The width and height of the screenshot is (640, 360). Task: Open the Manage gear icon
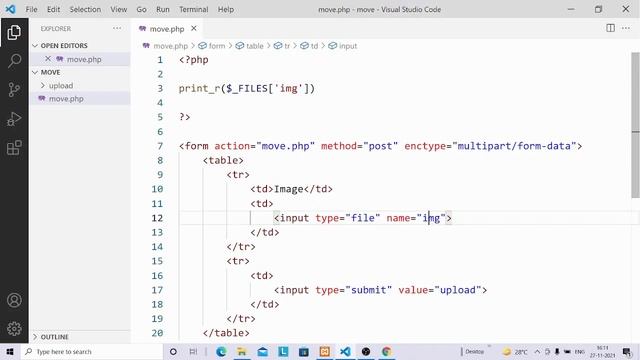click(x=14, y=329)
